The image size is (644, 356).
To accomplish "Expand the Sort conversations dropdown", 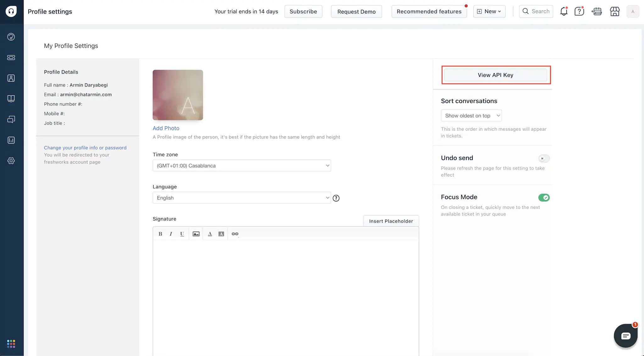I will click(x=471, y=116).
